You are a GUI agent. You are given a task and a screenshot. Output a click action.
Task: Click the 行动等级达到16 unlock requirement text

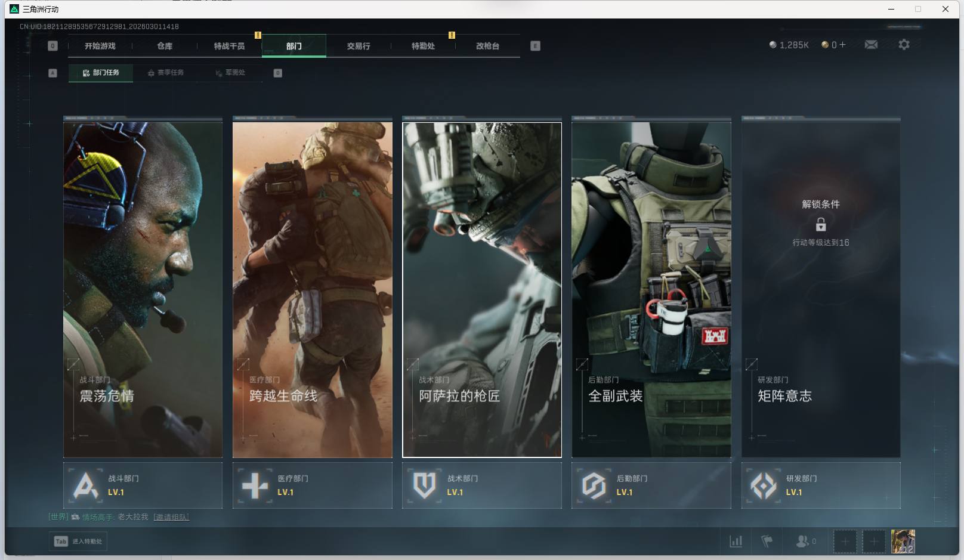821,243
